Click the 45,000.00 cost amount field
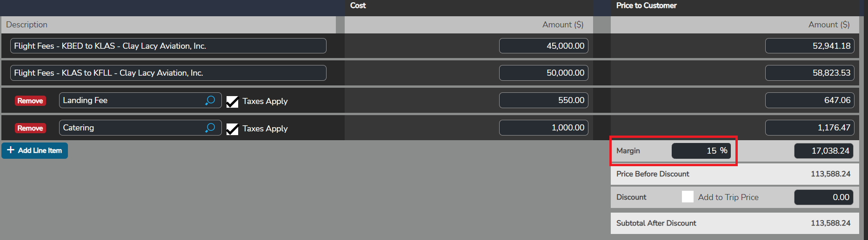Viewport: 868px width, 240px height. 543,46
